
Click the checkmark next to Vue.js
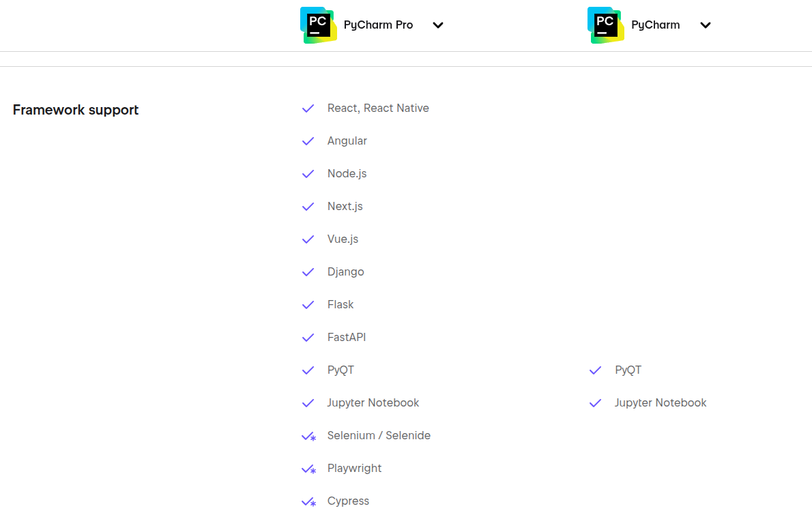tap(308, 239)
